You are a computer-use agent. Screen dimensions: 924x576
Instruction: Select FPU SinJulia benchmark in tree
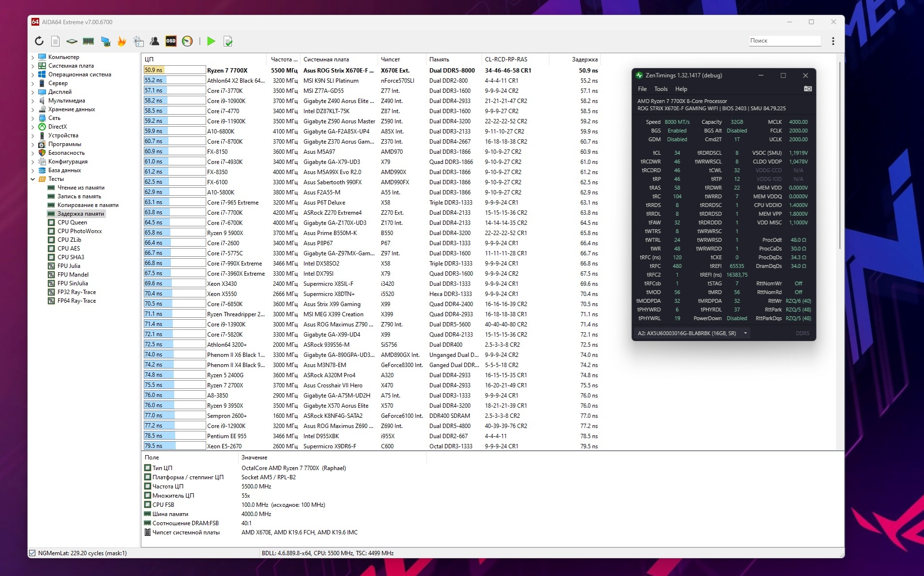pos(73,283)
